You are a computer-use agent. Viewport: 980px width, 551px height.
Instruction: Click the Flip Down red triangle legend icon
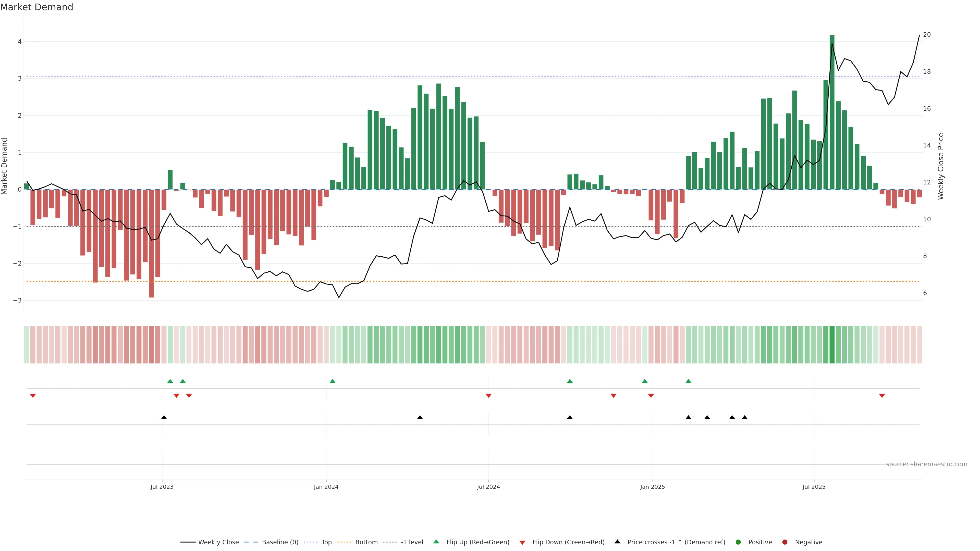pyautogui.click(x=522, y=542)
